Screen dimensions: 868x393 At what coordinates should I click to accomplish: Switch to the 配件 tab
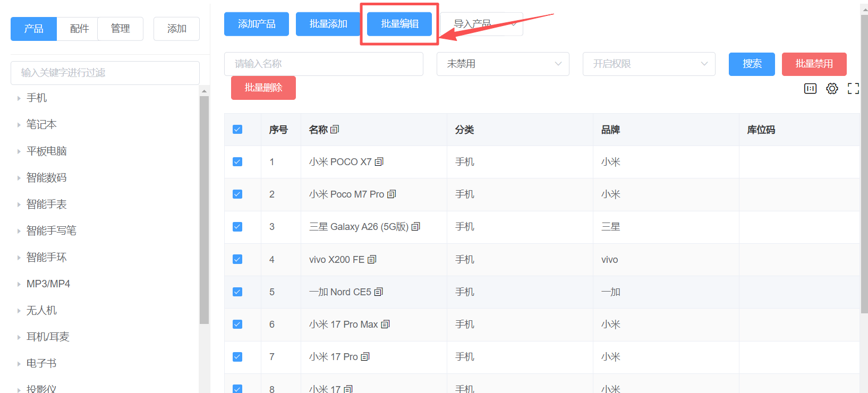pyautogui.click(x=79, y=29)
